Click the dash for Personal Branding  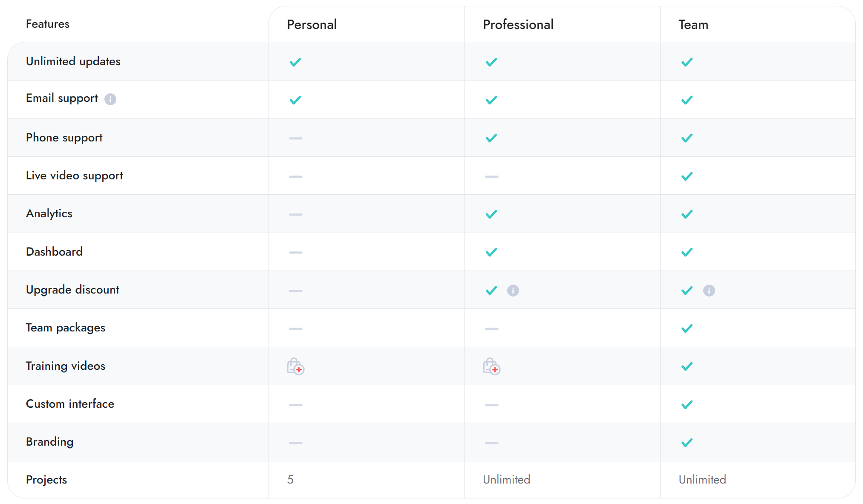tap(295, 442)
